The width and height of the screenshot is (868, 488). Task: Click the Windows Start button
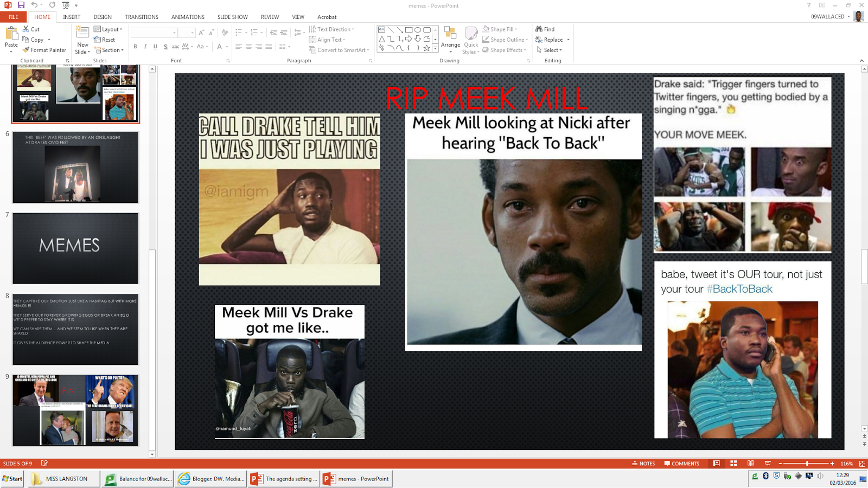(12, 479)
